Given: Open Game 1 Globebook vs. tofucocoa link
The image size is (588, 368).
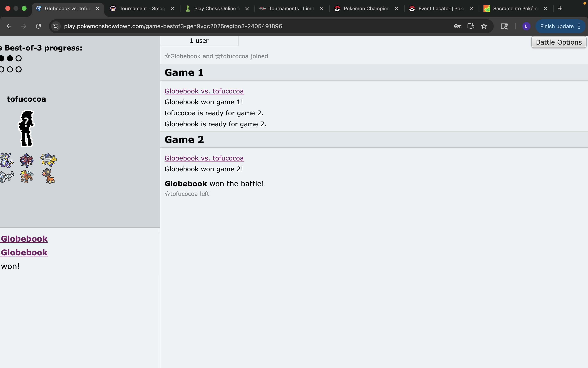Looking at the screenshot, I should (x=204, y=91).
